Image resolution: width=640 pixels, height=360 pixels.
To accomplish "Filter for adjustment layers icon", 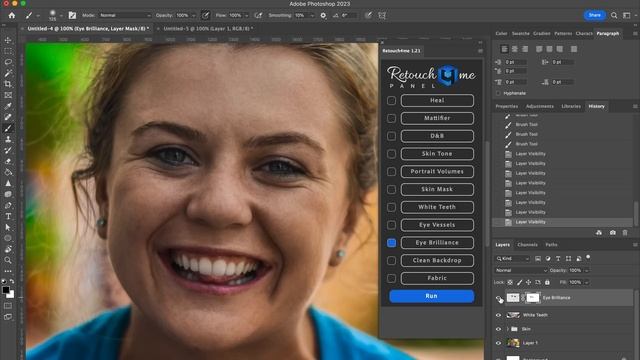I will pos(548,258).
